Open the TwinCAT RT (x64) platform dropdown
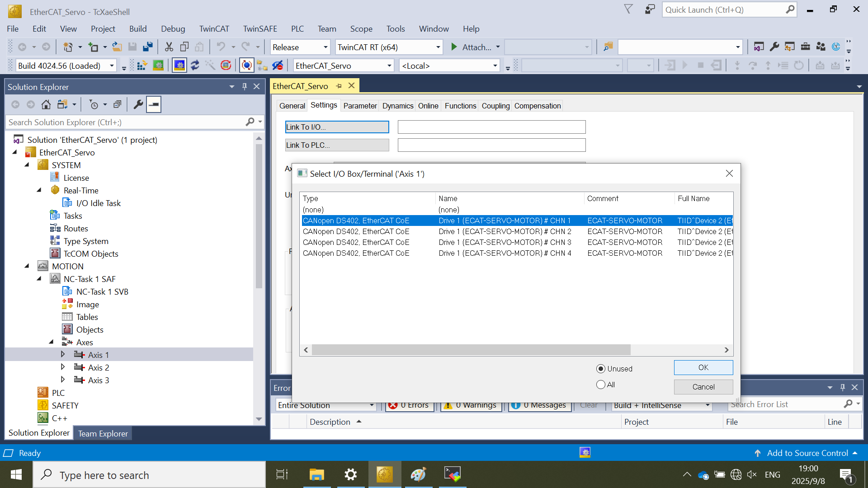The width and height of the screenshot is (868, 488). tap(438, 47)
